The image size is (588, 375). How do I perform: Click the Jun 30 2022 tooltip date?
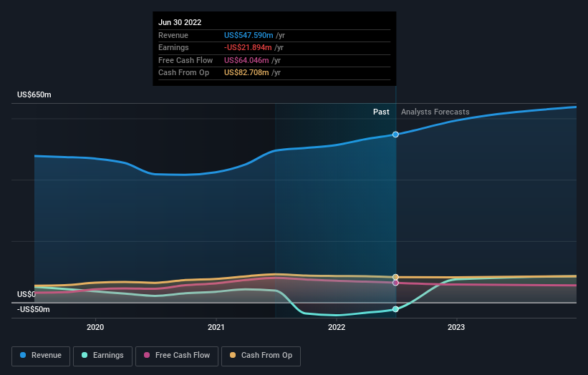click(180, 22)
